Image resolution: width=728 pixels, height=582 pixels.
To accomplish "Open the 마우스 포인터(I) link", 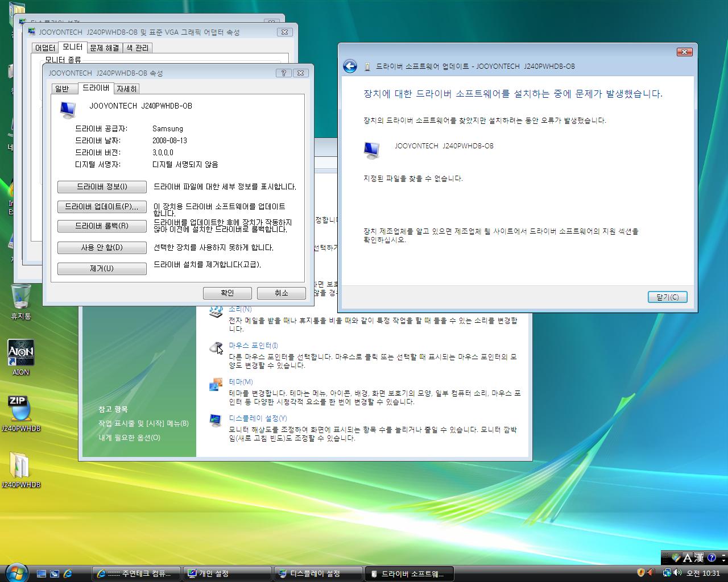I will 253,346.
